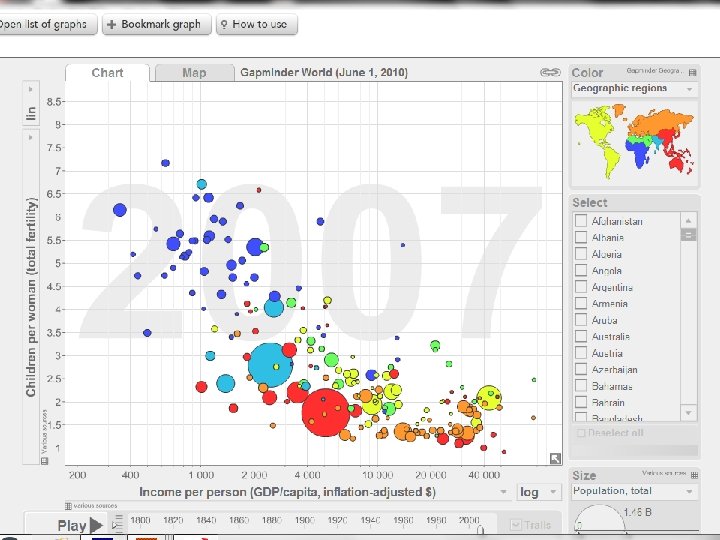Click the Bookmark graph button
Viewport: 720px width, 540px height.
157,24
